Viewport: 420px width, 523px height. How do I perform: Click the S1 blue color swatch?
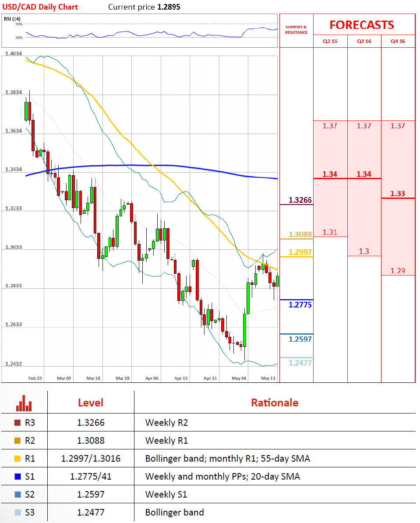point(18,476)
